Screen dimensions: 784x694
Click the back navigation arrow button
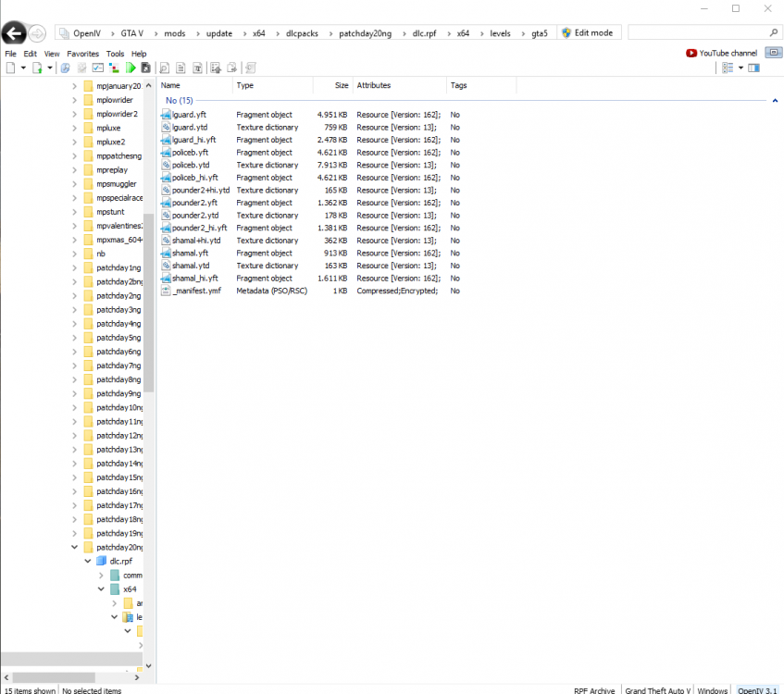click(x=14, y=33)
